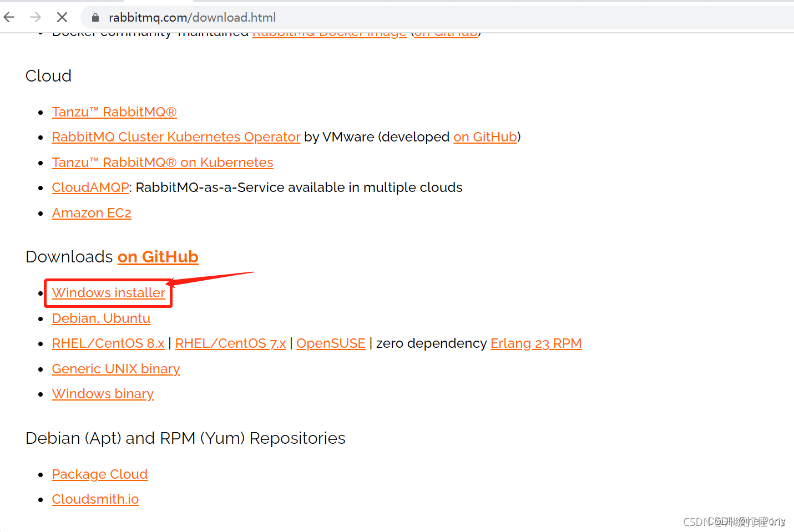
Task: Visit the Cloudsmith.io repository link
Action: click(x=95, y=499)
